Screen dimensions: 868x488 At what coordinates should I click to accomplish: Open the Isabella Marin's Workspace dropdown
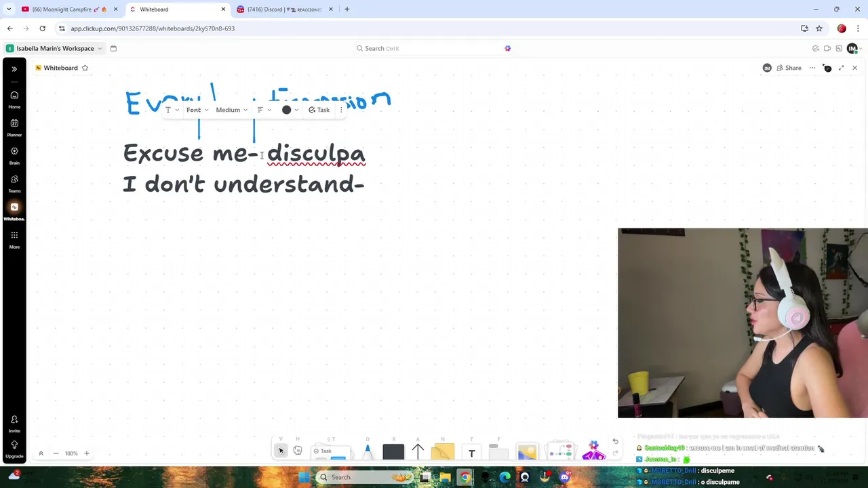click(x=54, y=48)
